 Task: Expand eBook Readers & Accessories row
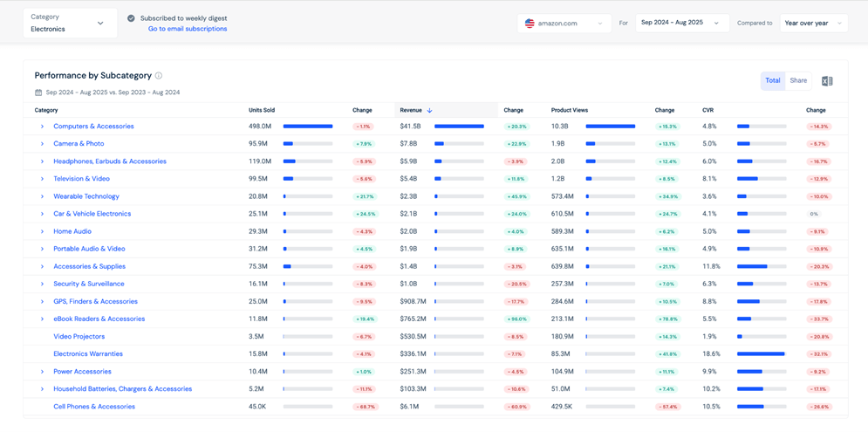42,319
